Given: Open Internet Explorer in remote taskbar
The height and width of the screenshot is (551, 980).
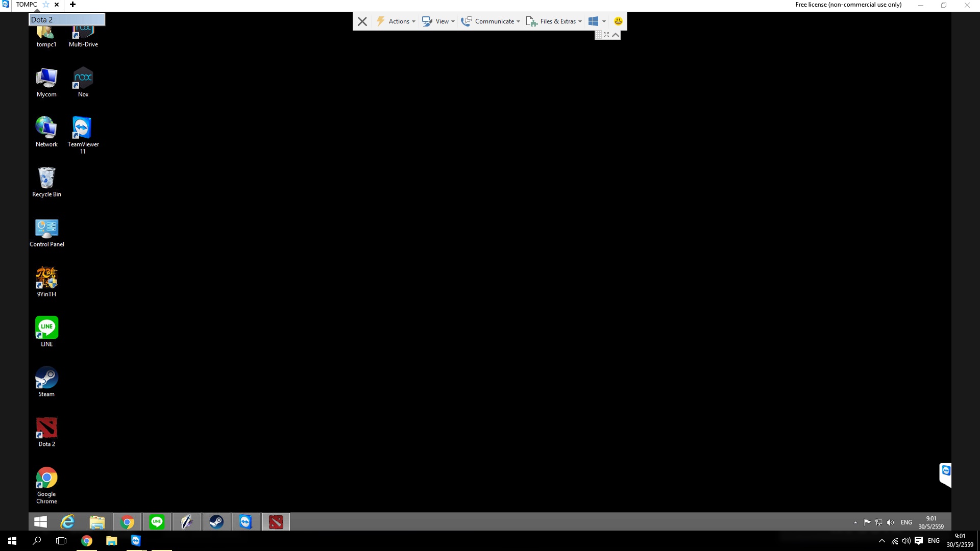Looking at the screenshot, I should point(67,522).
